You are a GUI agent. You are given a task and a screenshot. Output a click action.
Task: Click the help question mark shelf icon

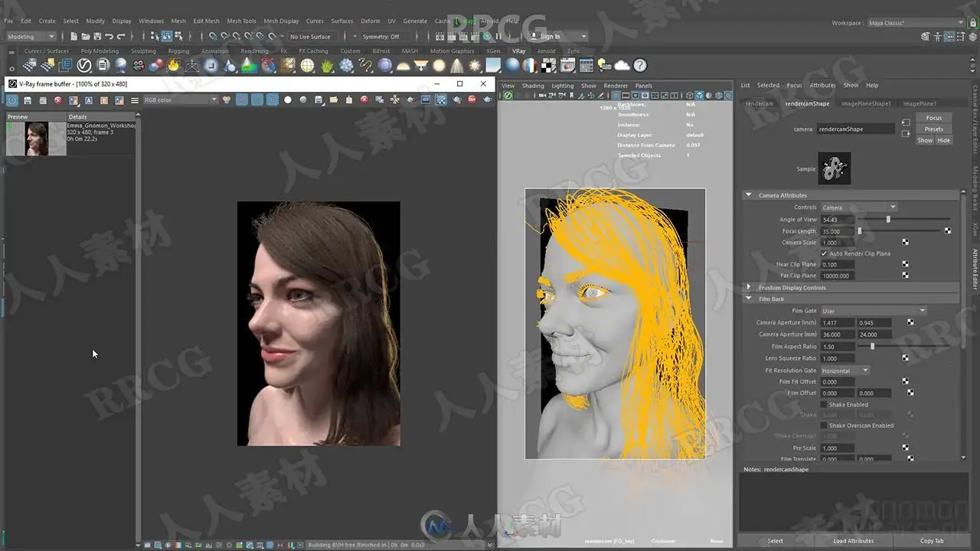pos(640,66)
